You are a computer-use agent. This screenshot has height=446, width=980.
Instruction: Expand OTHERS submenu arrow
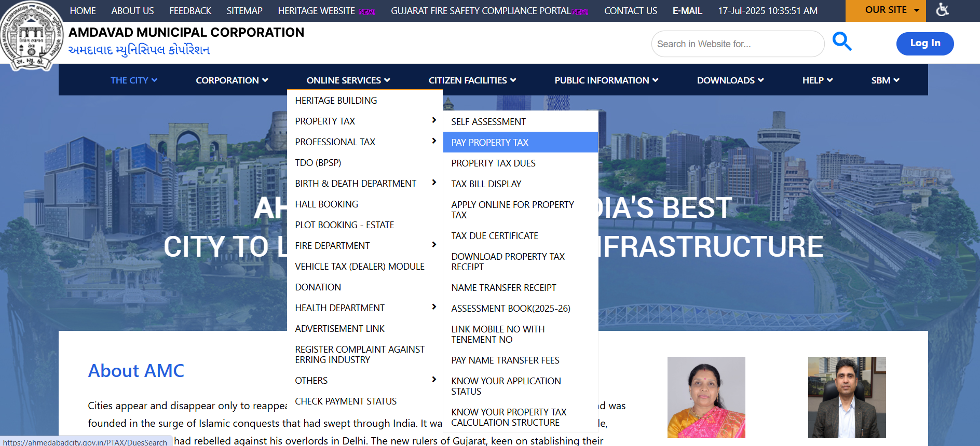[434, 380]
